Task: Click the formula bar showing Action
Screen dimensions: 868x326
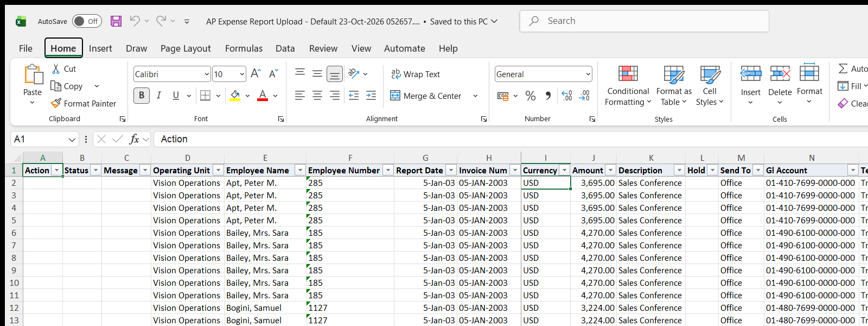Action: (510, 139)
